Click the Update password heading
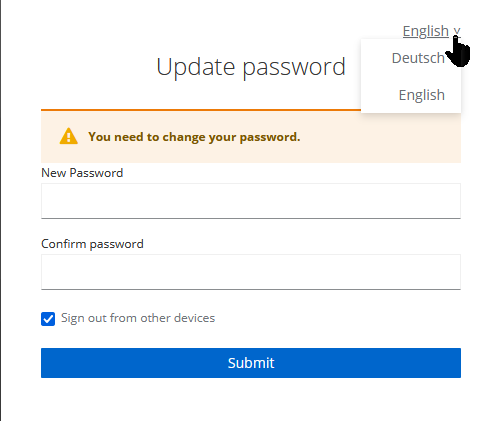 tap(251, 67)
